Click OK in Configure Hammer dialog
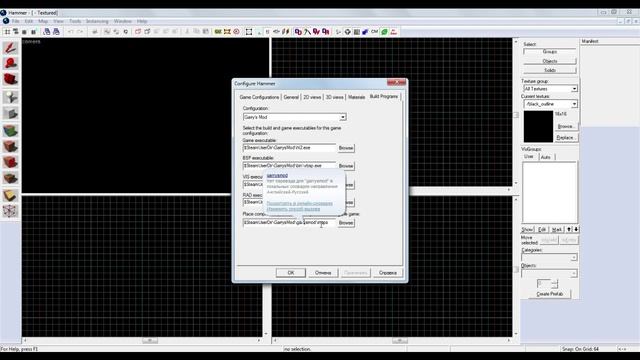Image resolution: width=640 pixels, height=360 pixels. 291,273
